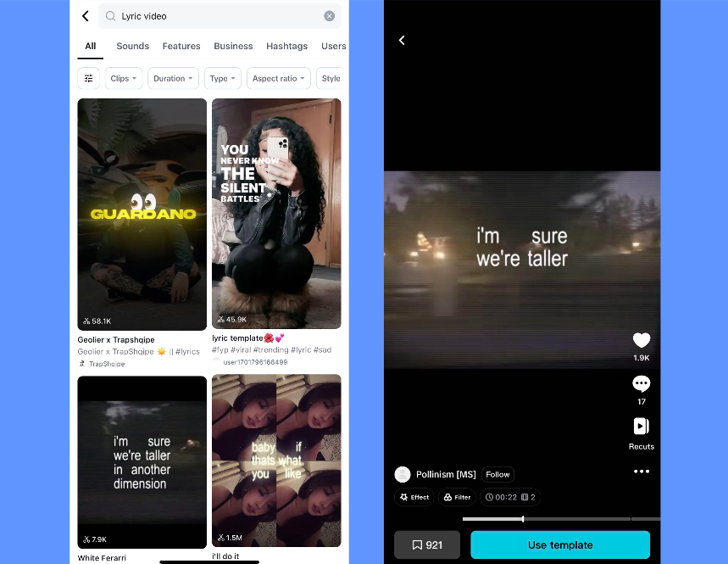Expand the Duration filter options
The width and height of the screenshot is (728, 564).
point(173,78)
